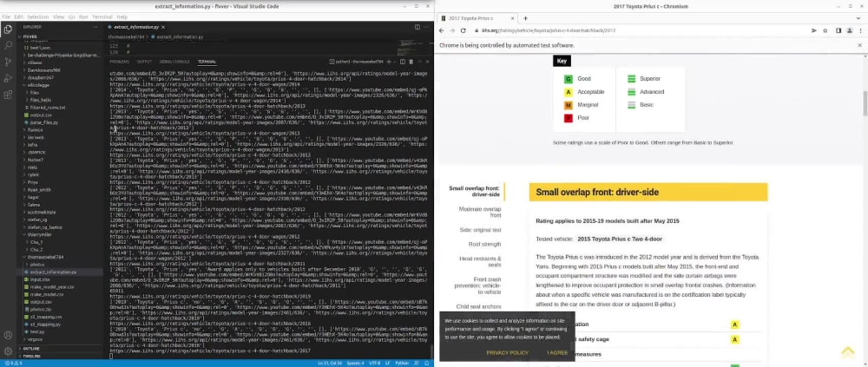Viewport: 868px width, 367px height.
Task: Expand the OUTLINE section
Action: pyautogui.click(x=30, y=349)
